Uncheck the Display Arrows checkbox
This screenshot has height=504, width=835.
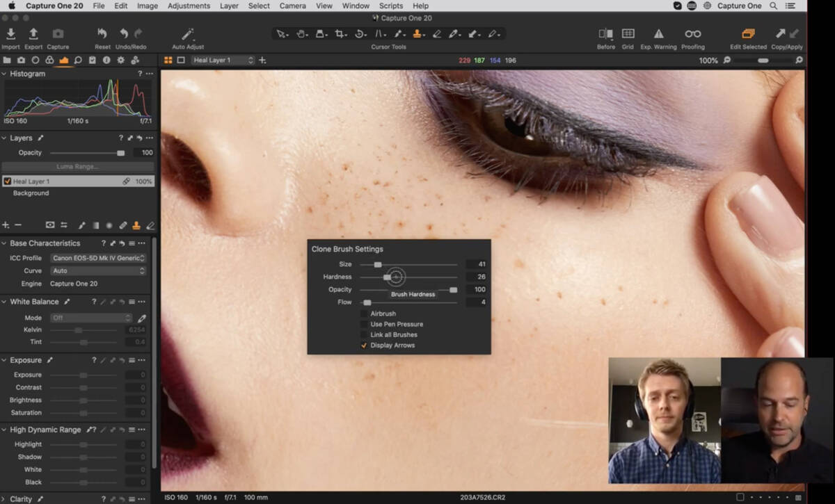[364, 346]
